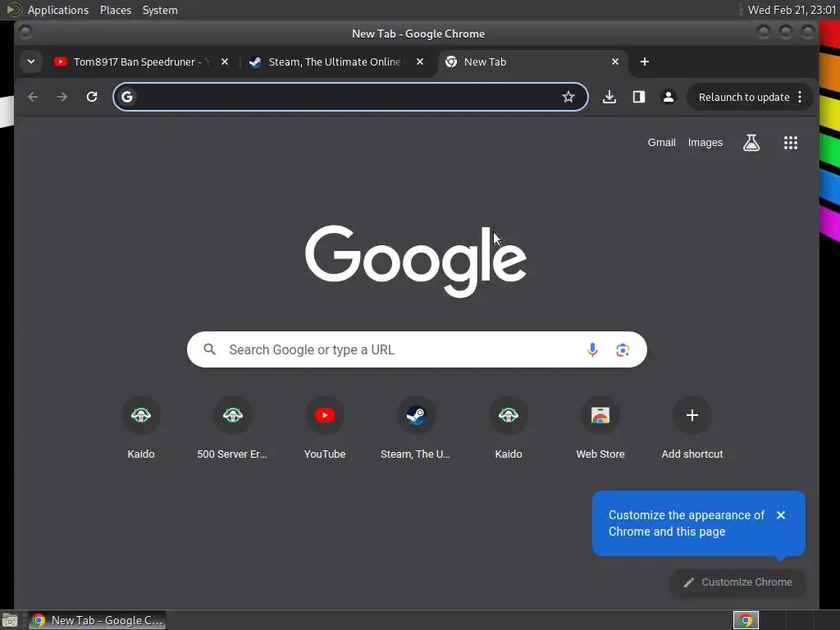
Task: Toggle the side panel icon
Action: click(x=638, y=97)
